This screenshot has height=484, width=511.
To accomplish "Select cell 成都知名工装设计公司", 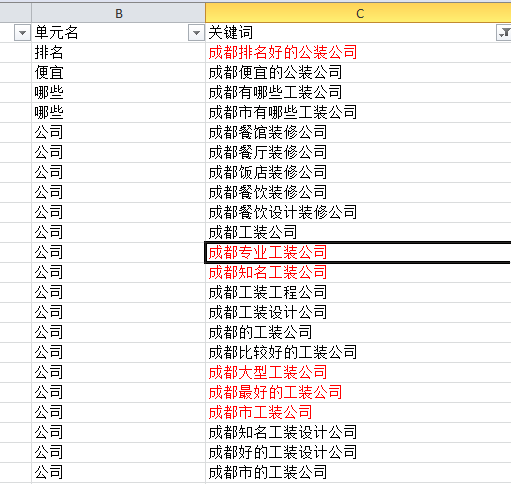I will (x=358, y=432).
